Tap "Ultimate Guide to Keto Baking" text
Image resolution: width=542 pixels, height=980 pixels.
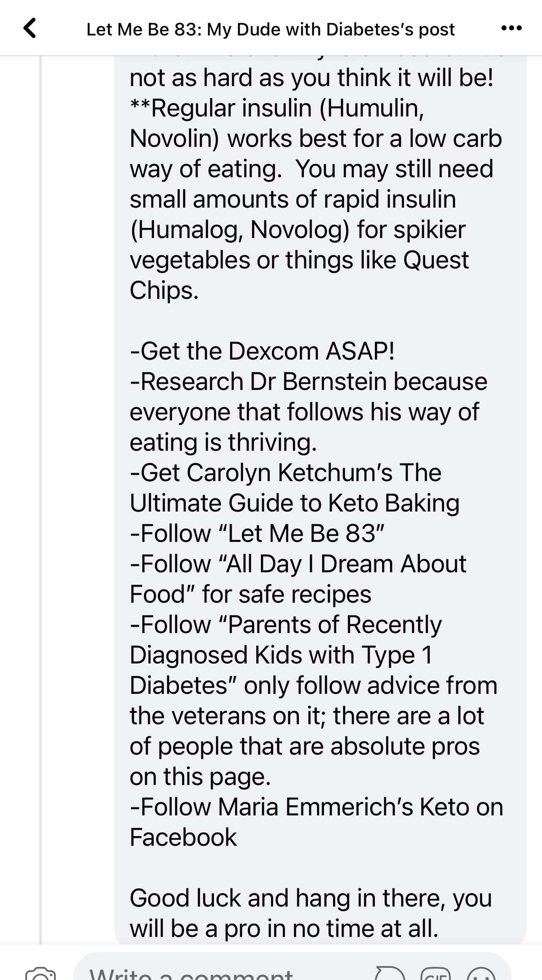click(294, 503)
